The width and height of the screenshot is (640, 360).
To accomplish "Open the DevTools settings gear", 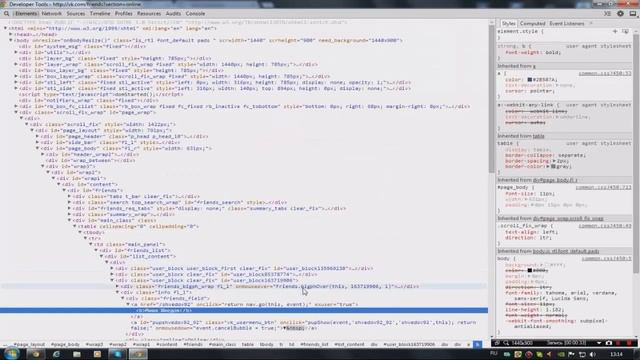I will 620,13.
